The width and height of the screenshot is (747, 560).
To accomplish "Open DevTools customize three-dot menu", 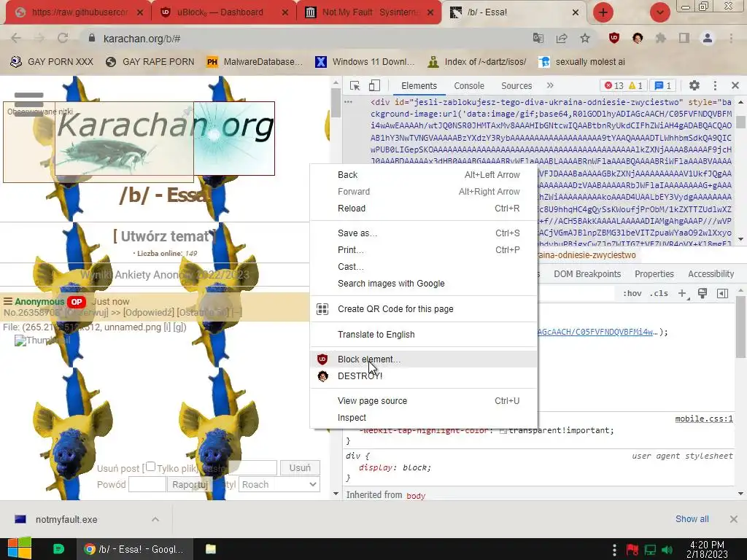I will pos(715,86).
